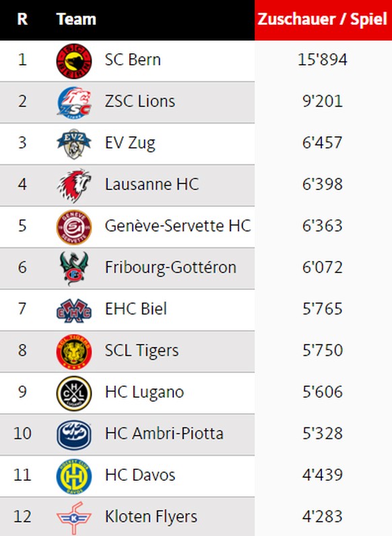Open the Kloten Flyers team name link
392x536 pixels.
click(151, 516)
